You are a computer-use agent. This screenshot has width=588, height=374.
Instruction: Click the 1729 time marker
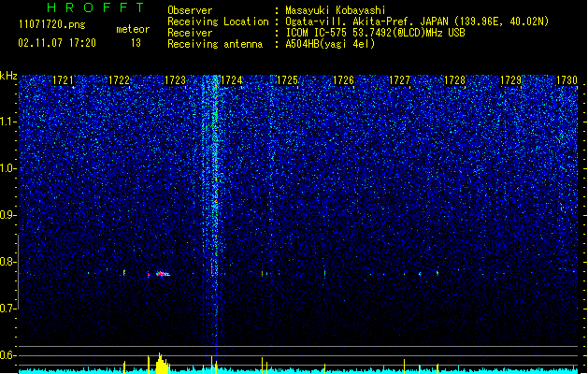point(511,80)
